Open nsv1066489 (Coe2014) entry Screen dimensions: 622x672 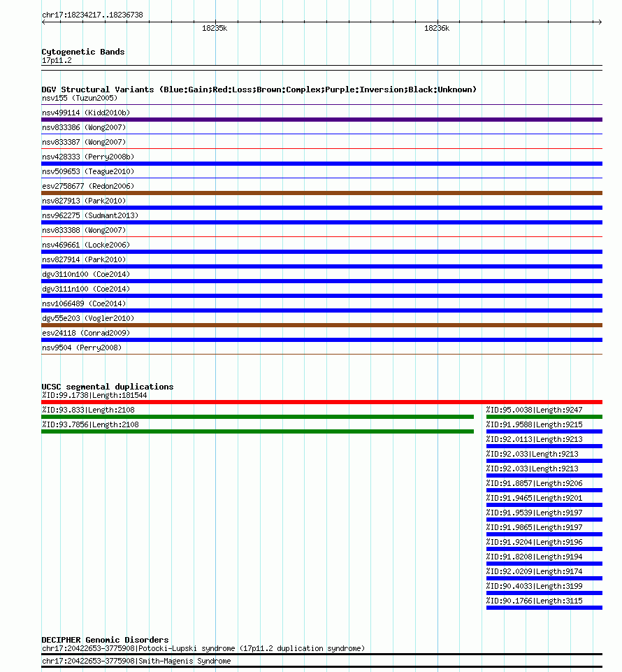[x=84, y=303]
